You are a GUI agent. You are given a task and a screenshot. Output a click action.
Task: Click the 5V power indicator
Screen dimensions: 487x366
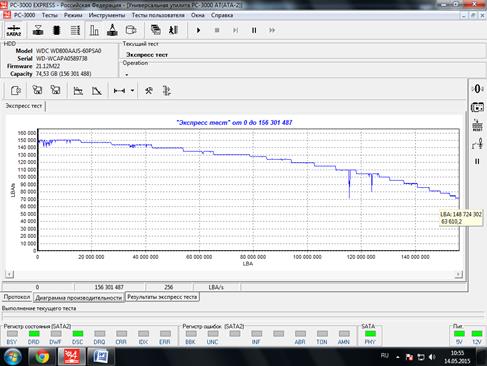click(x=459, y=337)
